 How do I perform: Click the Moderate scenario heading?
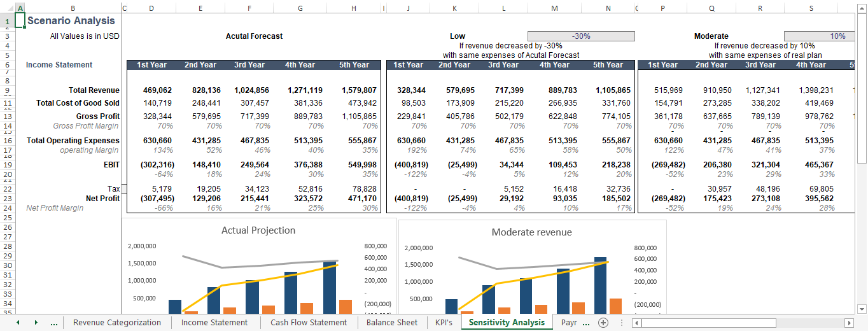[711, 36]
